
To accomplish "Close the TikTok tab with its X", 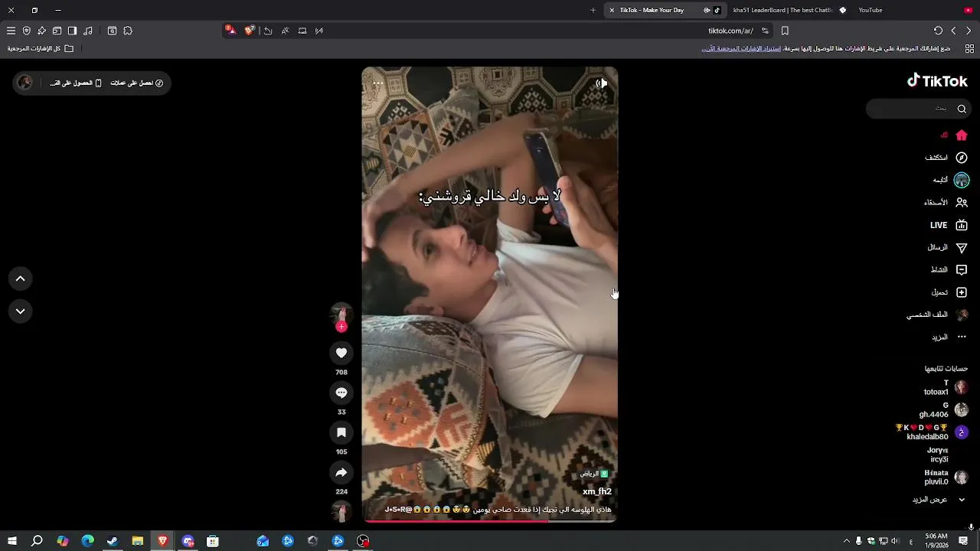I will click(612, 10).
